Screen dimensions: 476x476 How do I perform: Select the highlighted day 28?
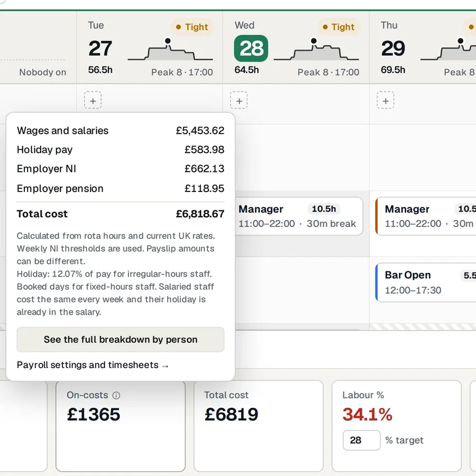click(251, 48)
